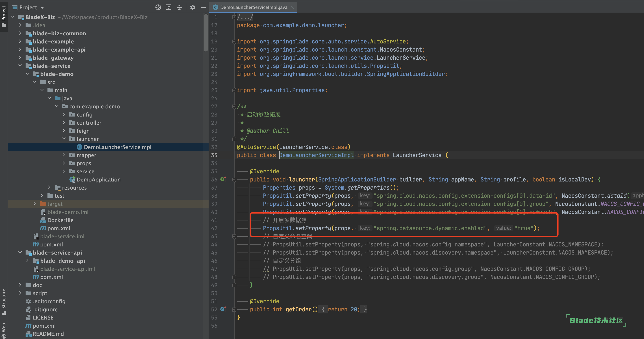
Task: Collapse the blade-service module
Action: tap(20, 66)
